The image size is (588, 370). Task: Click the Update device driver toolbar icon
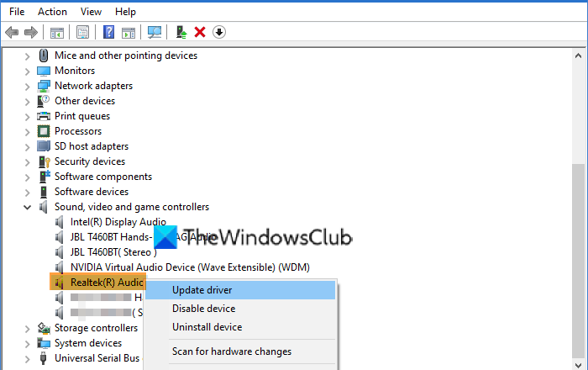(181, 32)
